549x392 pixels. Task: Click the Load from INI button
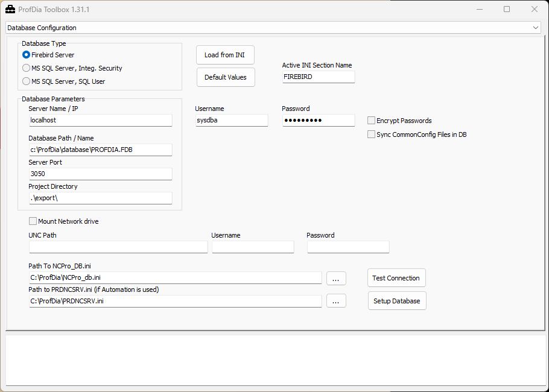(225, 55)
